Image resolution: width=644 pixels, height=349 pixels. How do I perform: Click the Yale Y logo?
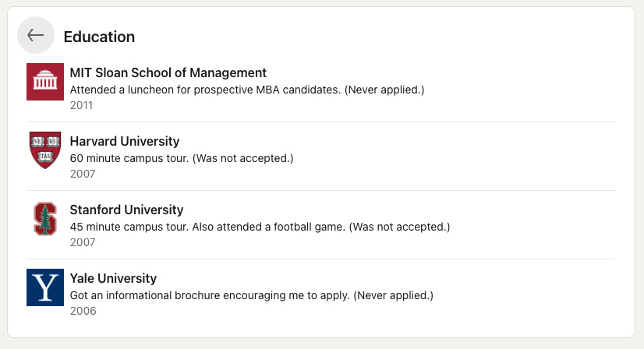(45, 287)
